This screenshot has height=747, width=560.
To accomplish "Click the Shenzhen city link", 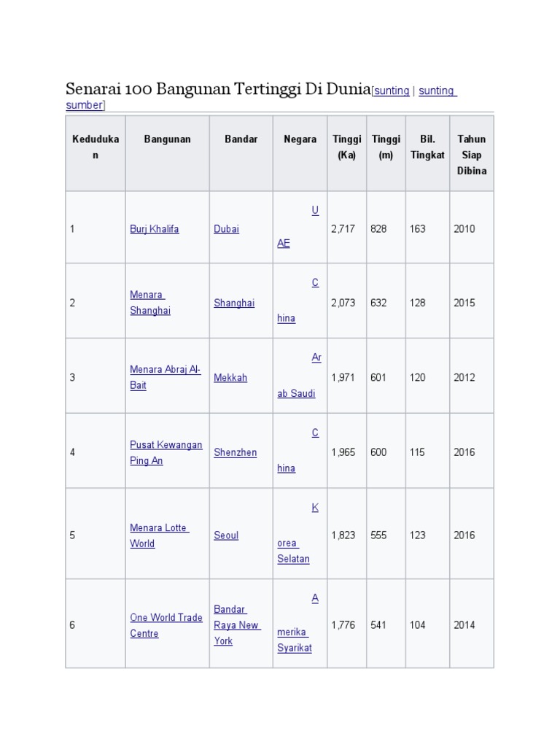I will [235, 452].
